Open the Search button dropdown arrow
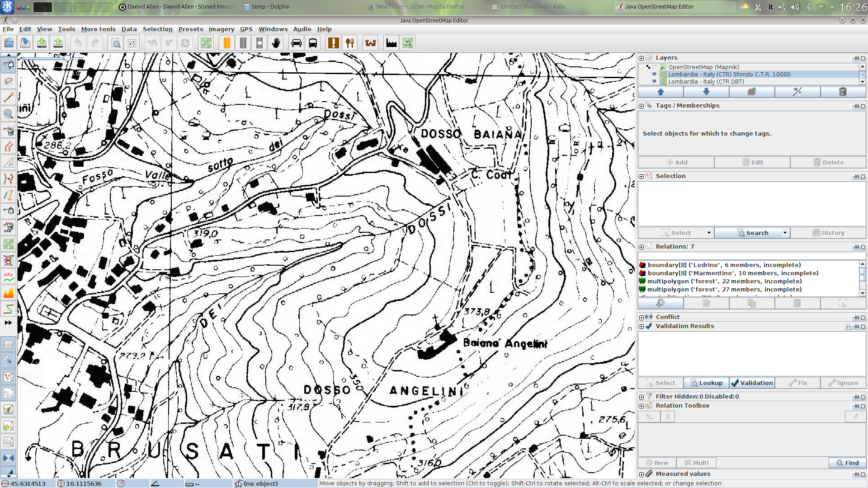Screen dimensions: 868x488 pyautogui.click(x=785, y=233)
